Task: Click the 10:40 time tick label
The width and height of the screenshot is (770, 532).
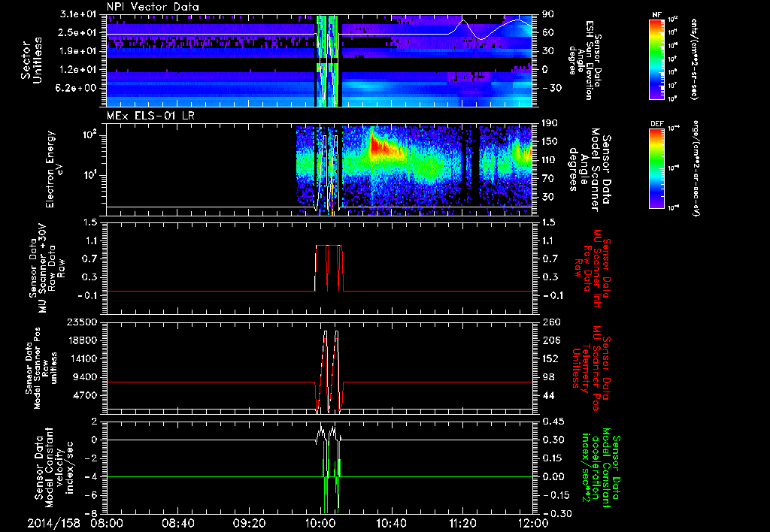Action: click(x=391, y=523)
